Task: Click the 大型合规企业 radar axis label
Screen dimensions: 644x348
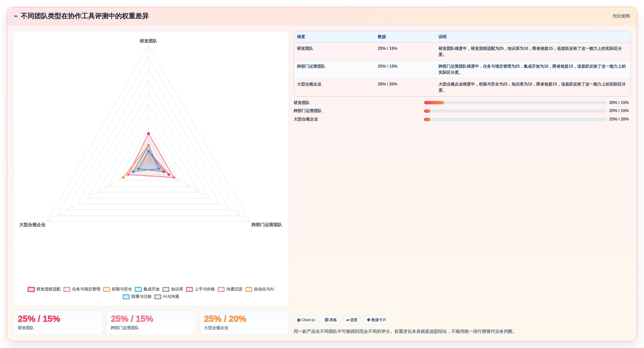Action: point(32,225)
